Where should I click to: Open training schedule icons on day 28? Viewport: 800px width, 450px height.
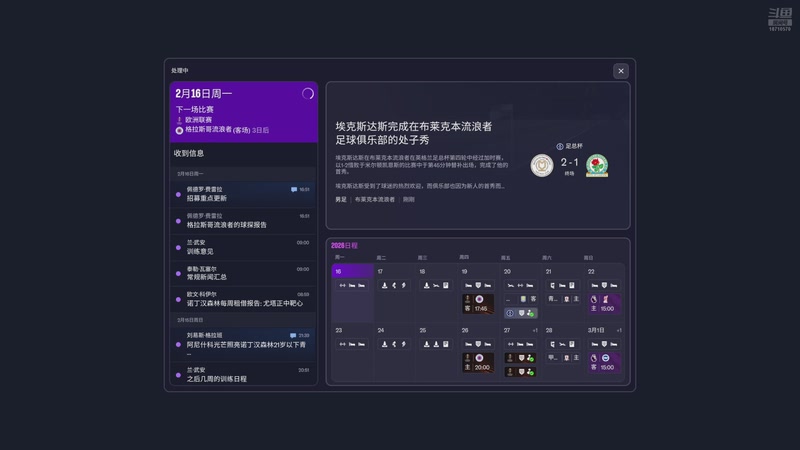point(562,344)
